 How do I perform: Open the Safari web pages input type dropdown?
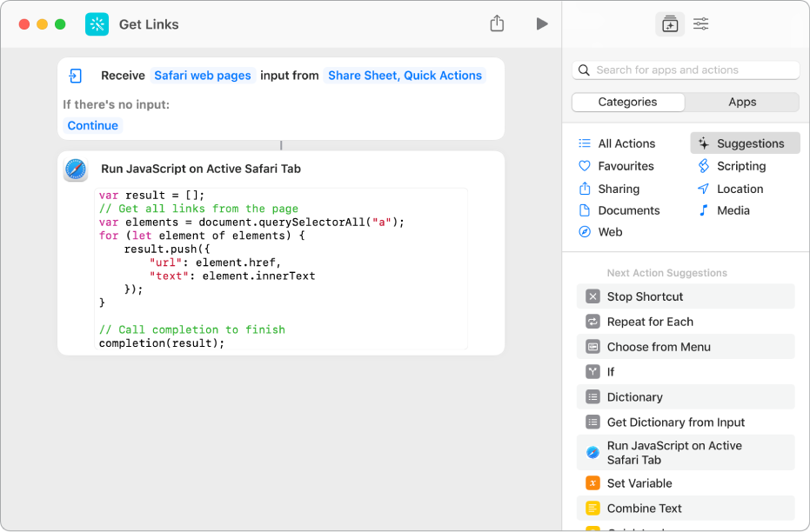point(203,76)
